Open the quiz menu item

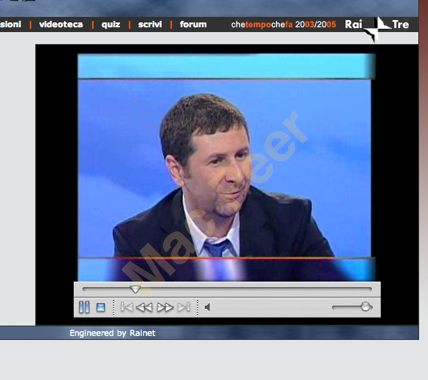pos(111,24)
